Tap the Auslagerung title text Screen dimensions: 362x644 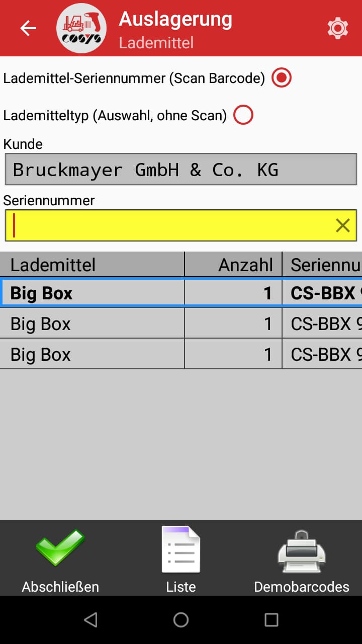(174, 20)
